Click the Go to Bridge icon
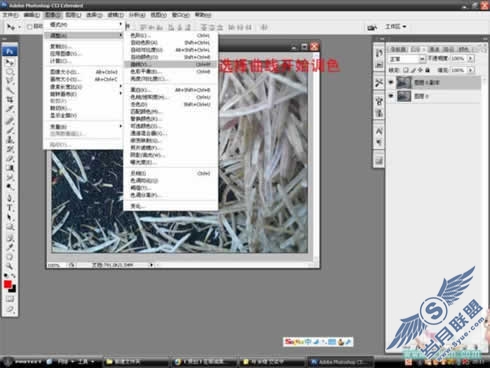The width and height of the screenshot is (490, 368). 372,27
